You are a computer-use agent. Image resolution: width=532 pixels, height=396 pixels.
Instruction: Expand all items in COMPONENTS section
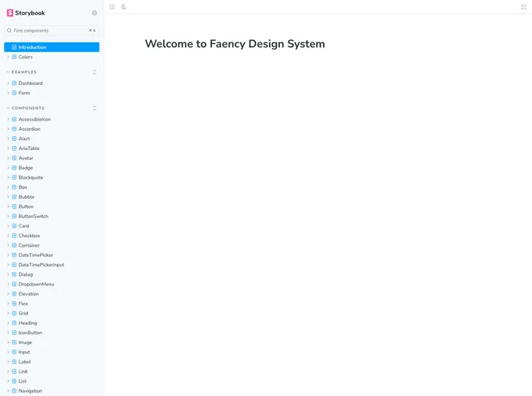coord(94,108)
